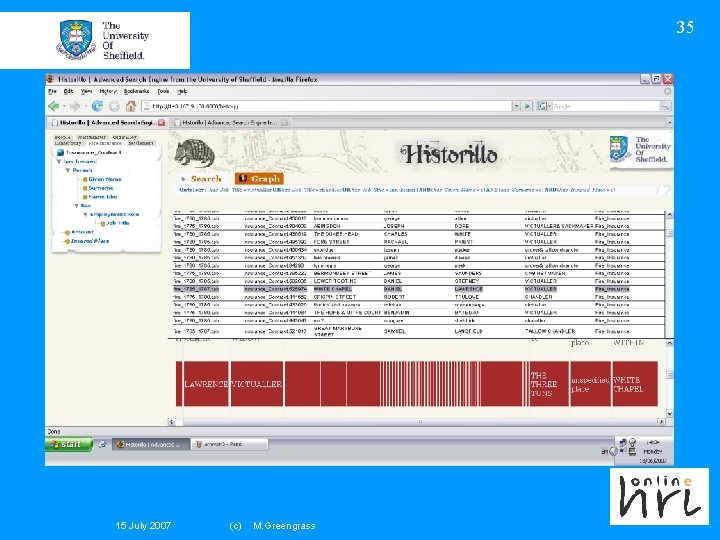Click the insurance contract root node icon
Image resolution: width=720 pixels, height=540 pixels.
click(60, 152)
